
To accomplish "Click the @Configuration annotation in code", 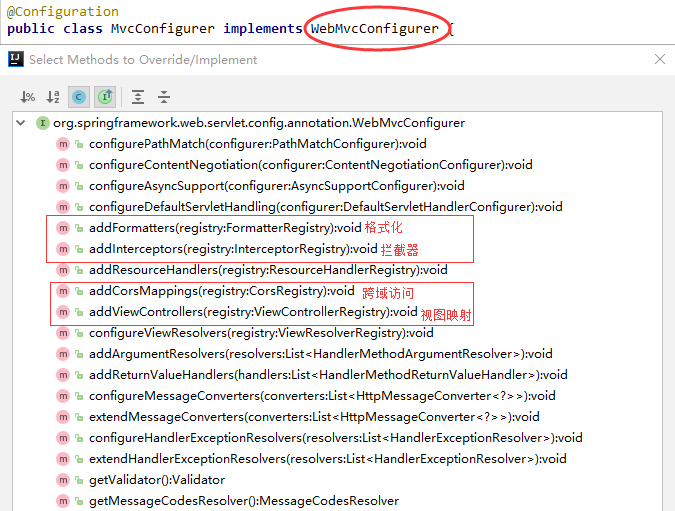I will click(63, 11).
